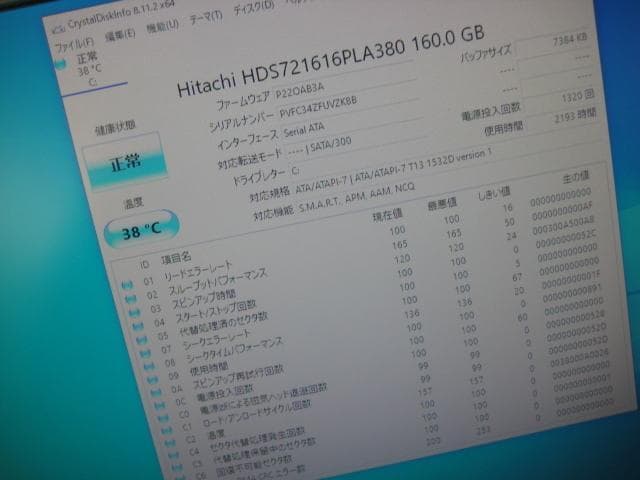The width and height of the screenshot is (640, 480).
Task: Open the 編集(E) menu
Action: tap(120, 35)
